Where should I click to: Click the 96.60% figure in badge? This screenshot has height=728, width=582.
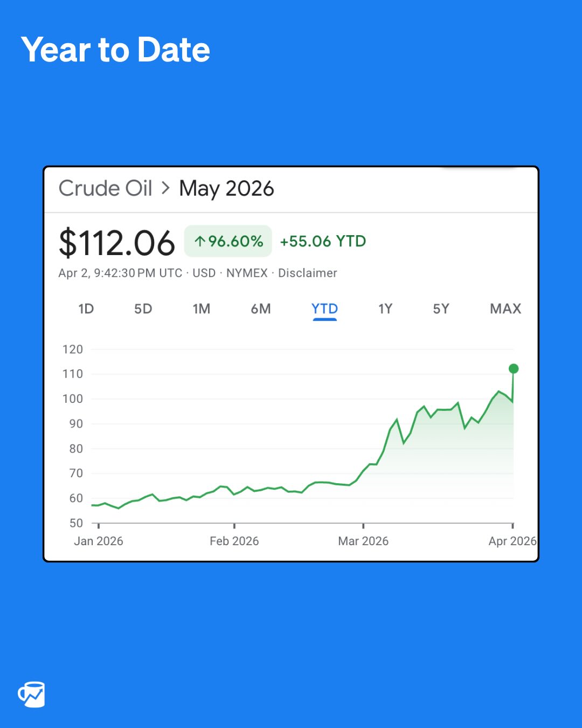tap(235, 241)
